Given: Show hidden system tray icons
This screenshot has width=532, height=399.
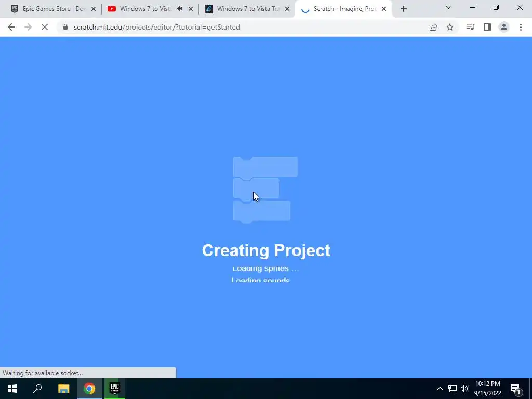Looking at the screenshot, I should point(440,389).
